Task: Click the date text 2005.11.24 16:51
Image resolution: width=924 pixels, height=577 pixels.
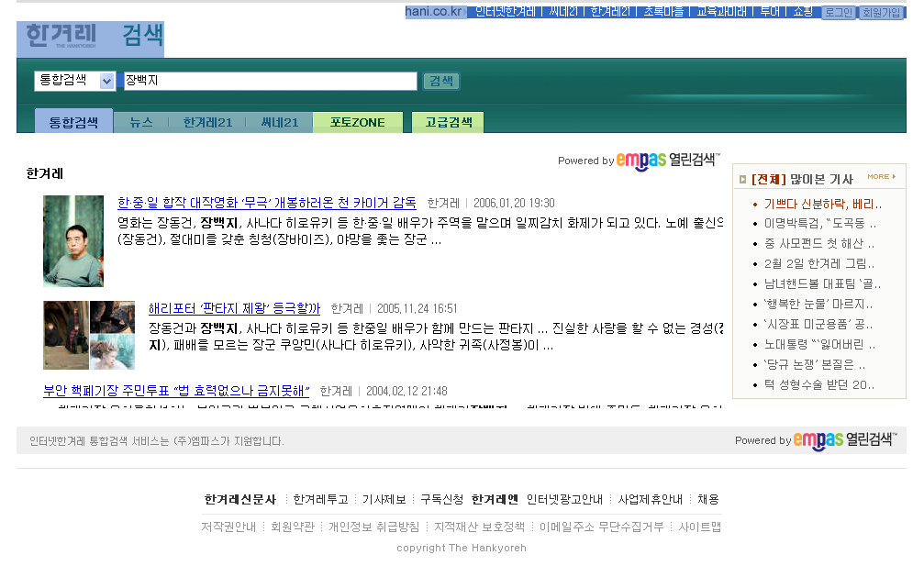Action: (417, 309)
